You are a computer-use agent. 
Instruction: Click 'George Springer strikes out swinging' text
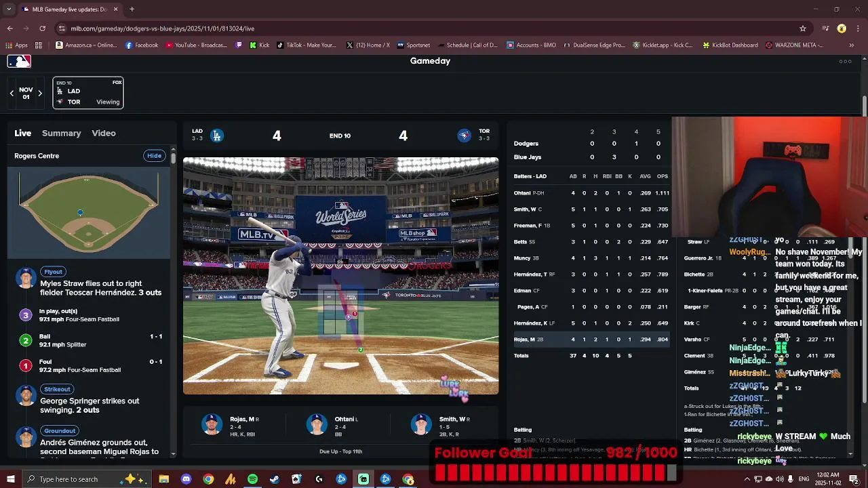(90, 405)
